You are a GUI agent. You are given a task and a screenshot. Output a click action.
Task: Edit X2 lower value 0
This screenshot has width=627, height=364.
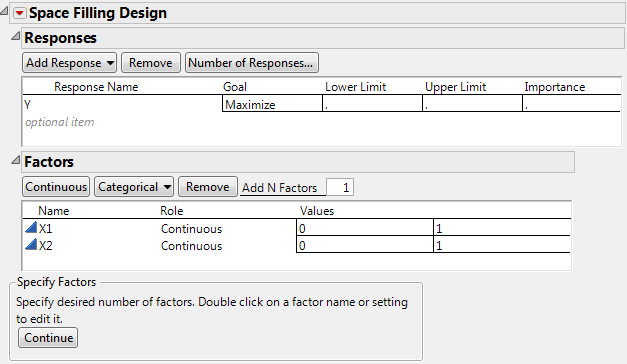tap(365, 245)
